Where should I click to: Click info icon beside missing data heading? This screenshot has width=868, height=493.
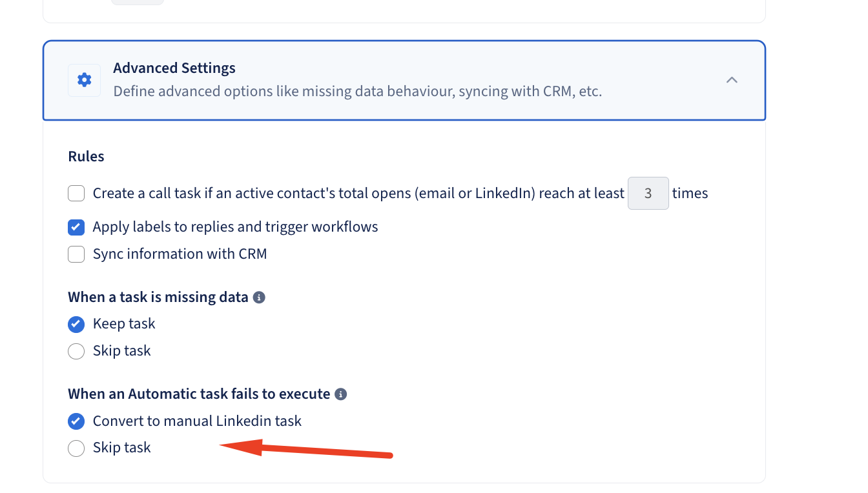click(259, 297)
